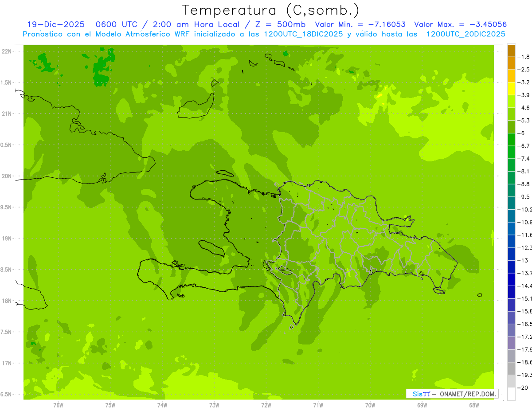Click the valid-until time 1200UTC_20DIC2025
The height and width of the screenshot is (411, 532).
tap(465, 34)
